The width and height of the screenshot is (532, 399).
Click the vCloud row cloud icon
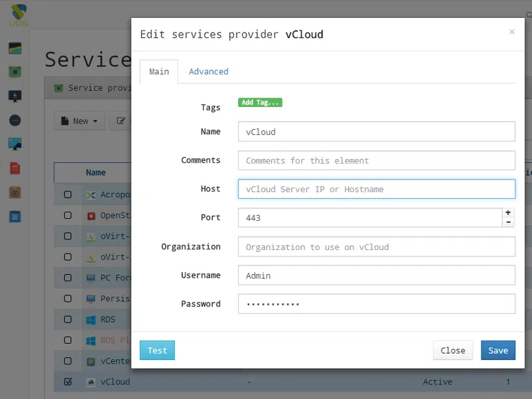coord(90,382)
